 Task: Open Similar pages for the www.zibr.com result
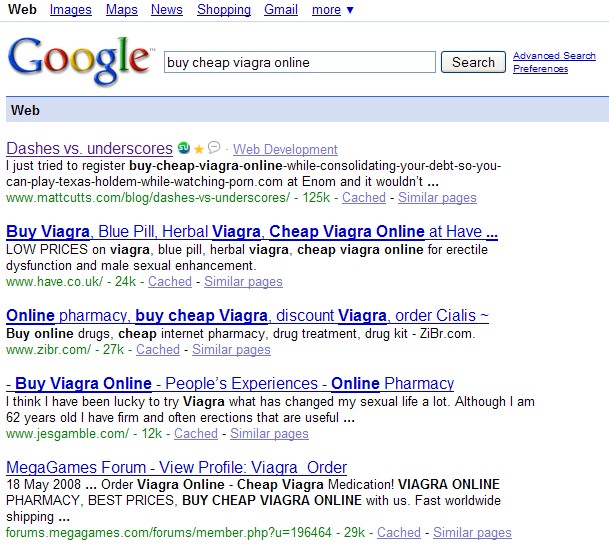click(231, 349)
